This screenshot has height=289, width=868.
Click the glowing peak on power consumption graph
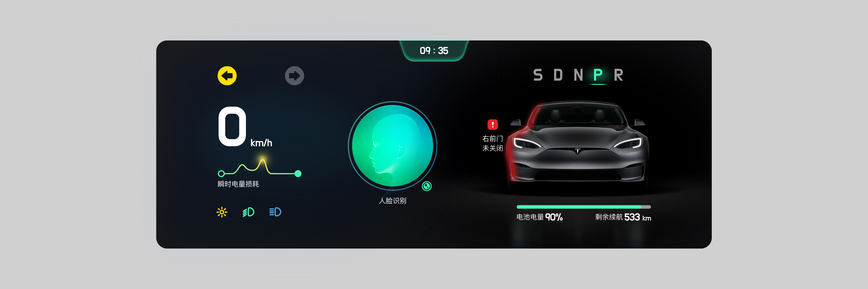click(262, 160)
